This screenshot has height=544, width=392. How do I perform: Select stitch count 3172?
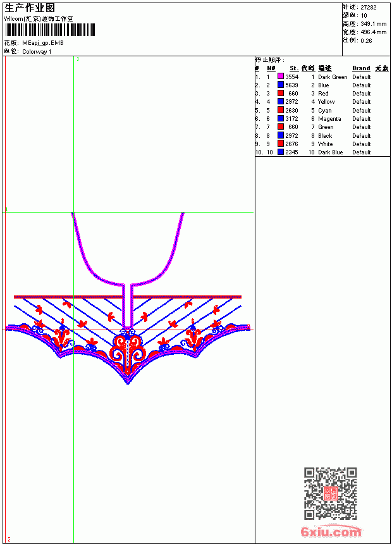[291, 119]
